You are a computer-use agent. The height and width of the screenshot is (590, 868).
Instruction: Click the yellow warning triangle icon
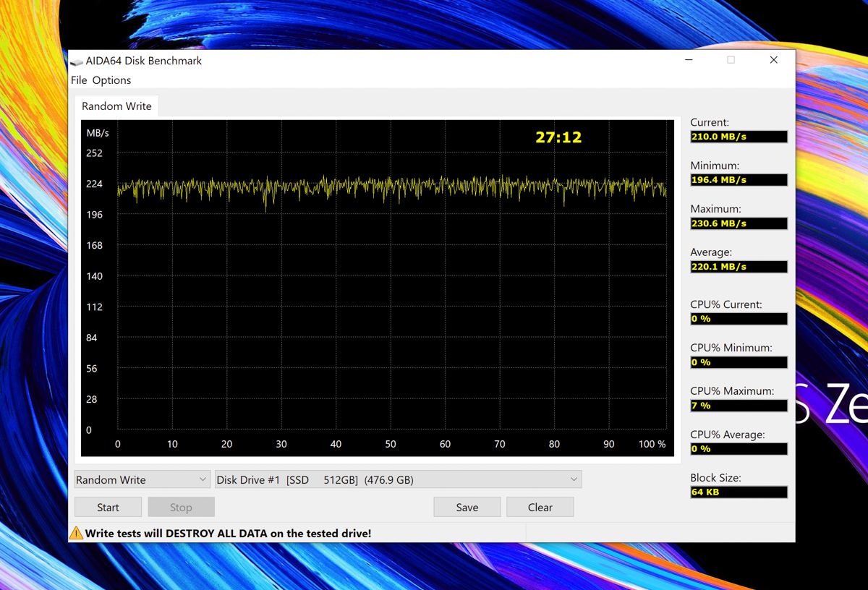pos(76,534)
